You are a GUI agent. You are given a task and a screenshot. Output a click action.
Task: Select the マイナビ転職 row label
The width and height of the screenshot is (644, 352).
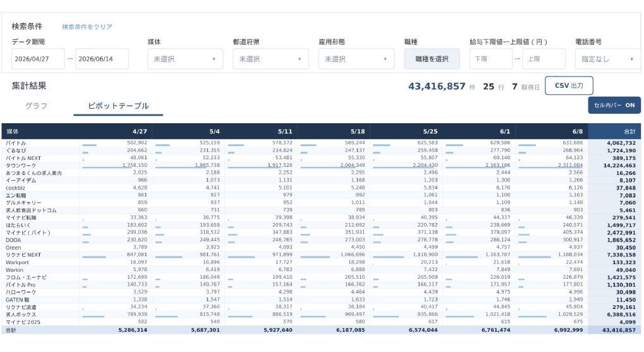point(21,217)
